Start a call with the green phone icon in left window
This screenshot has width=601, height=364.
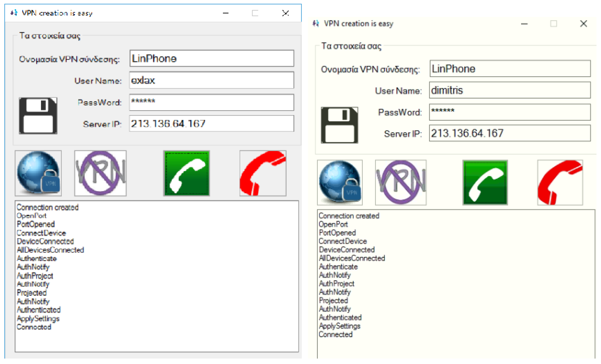[x=186, y=173]
